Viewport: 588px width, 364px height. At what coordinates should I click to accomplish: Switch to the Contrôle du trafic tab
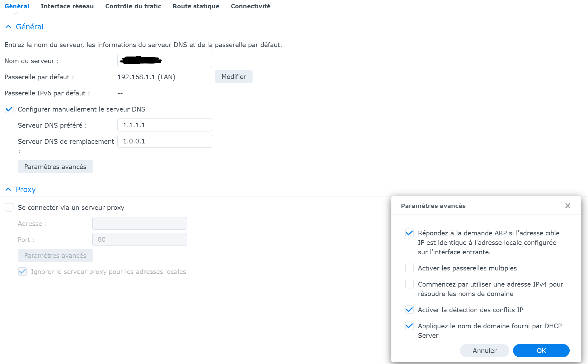click(133, 6)
